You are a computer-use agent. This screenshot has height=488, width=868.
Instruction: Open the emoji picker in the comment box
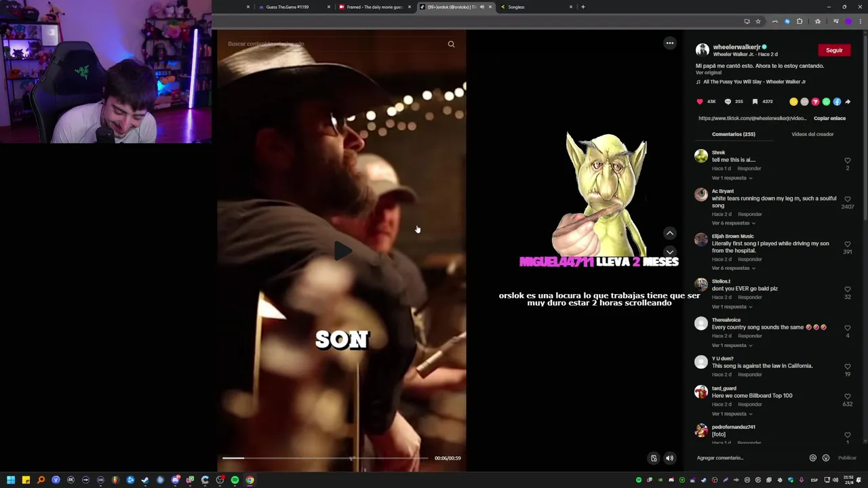pos(825,458)
